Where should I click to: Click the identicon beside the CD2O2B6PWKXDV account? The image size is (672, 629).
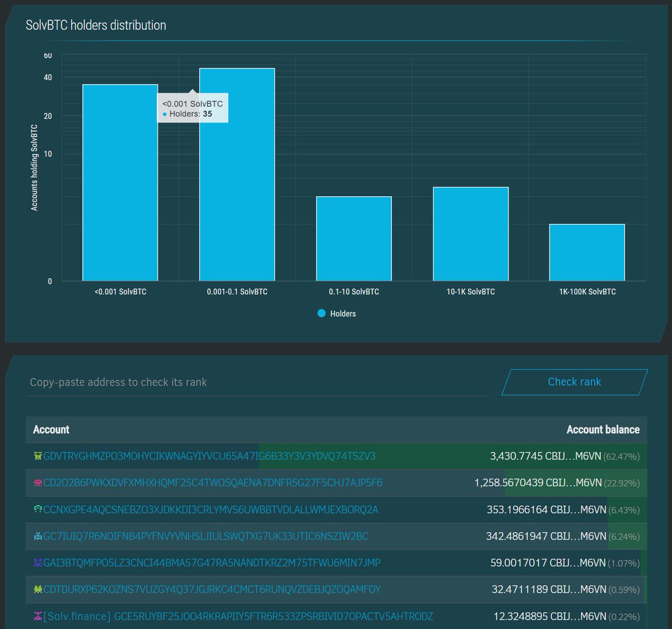(38, 483)
